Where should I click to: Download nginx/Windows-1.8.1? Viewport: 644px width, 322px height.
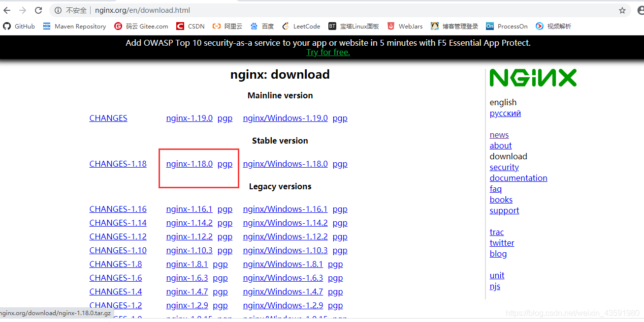pos(283,264)
